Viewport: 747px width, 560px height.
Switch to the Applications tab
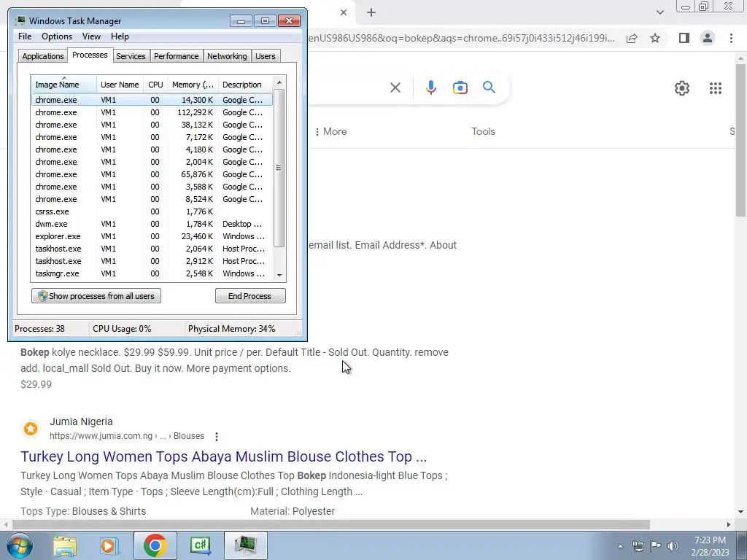click(43, 56)
